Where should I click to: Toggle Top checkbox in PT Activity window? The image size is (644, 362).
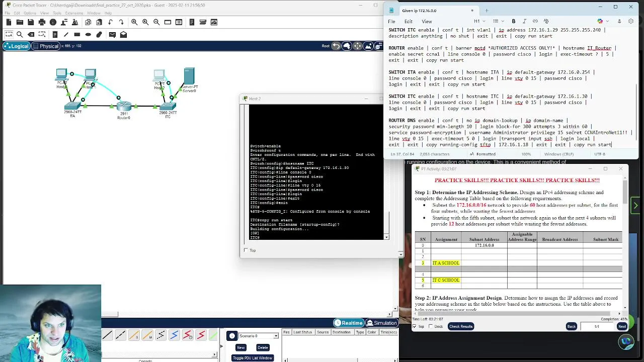[415, 326]
